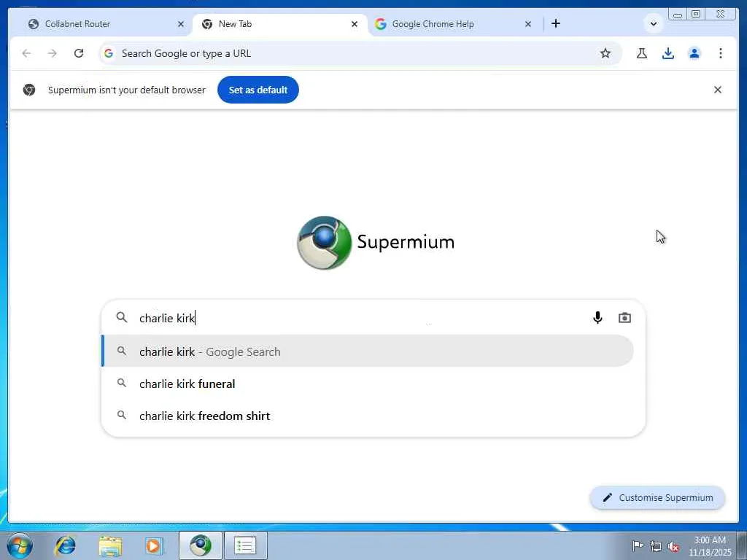Select the New Tab tab
The width and height of the screenshot is (747, 560).
click(279, 24)
